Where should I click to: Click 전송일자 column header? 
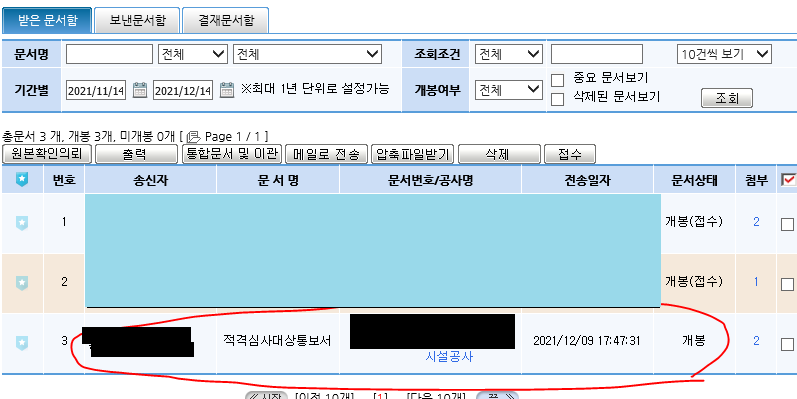[x=587, y=180]
